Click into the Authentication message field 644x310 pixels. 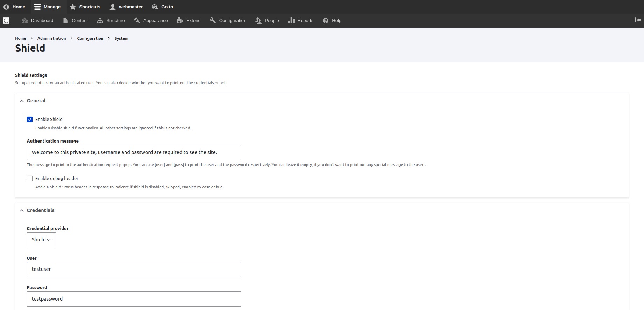click(134, 153)
